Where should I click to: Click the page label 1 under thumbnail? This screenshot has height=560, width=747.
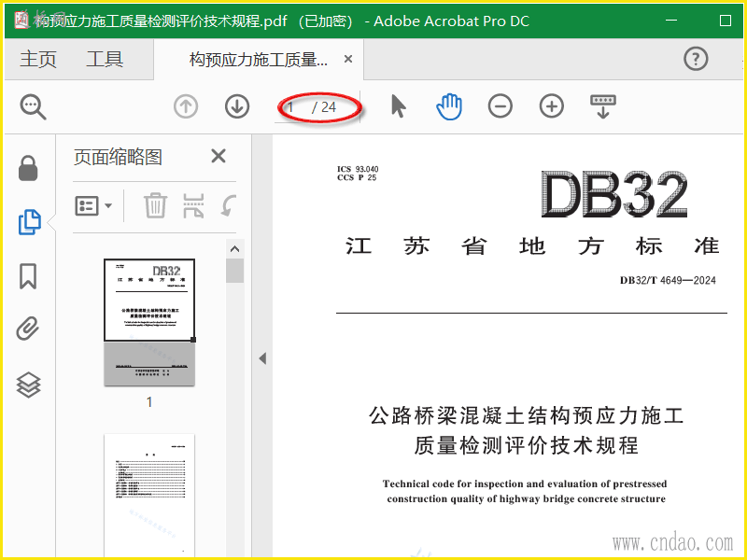(149, 402)
